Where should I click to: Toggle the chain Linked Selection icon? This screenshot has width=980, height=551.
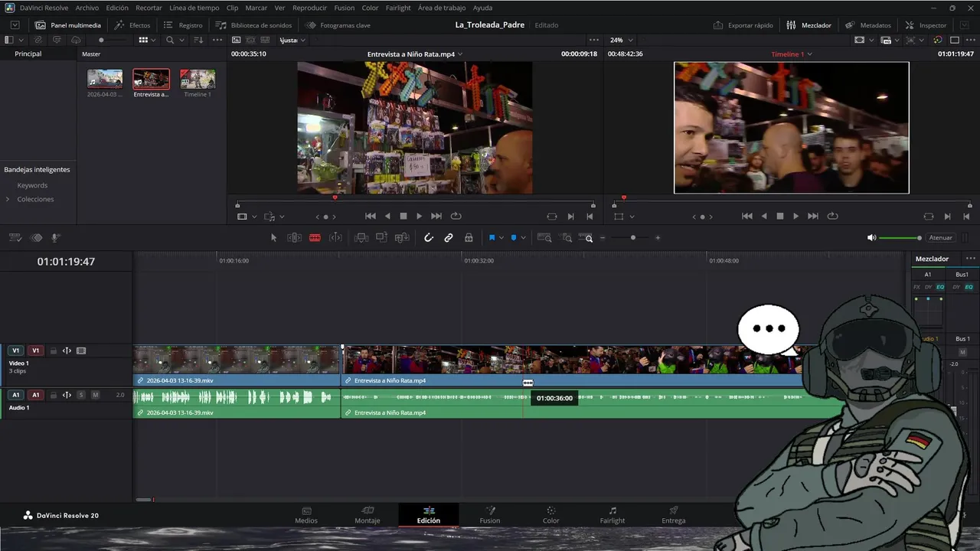tap(449, 238)
